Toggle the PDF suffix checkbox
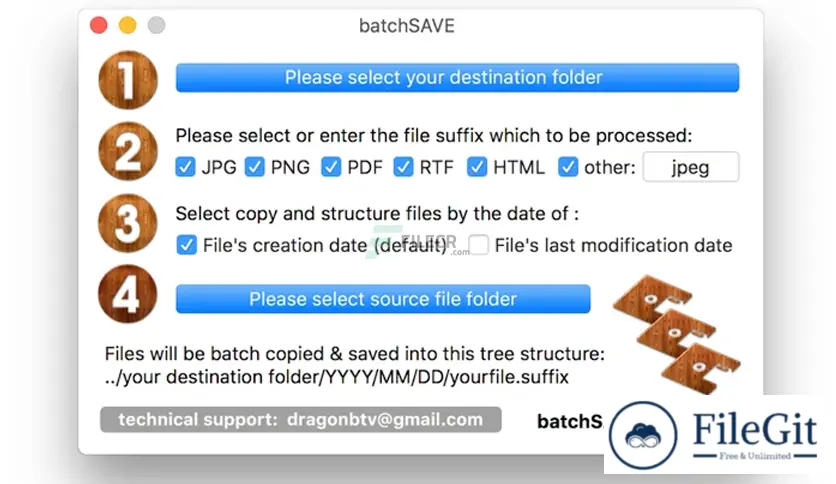Viewport: 836px width, 484px height. pyautogui.click(x=331, y=167)
